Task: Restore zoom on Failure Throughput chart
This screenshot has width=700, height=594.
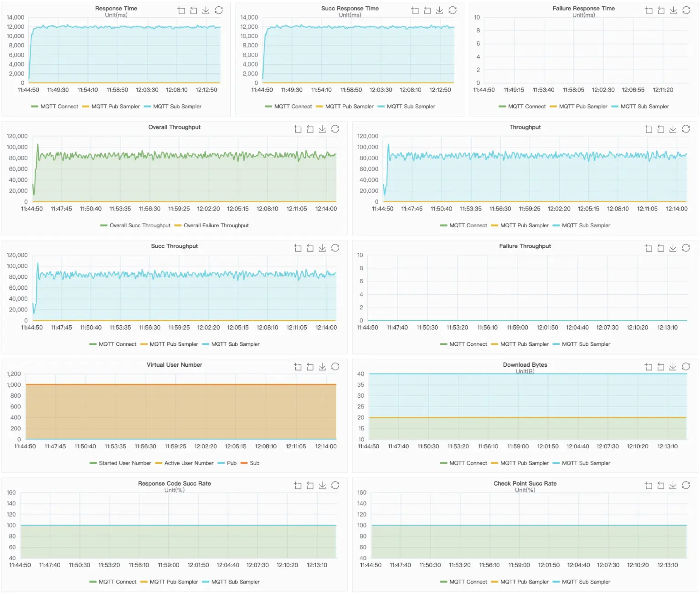Action: (x=660, y=248)
